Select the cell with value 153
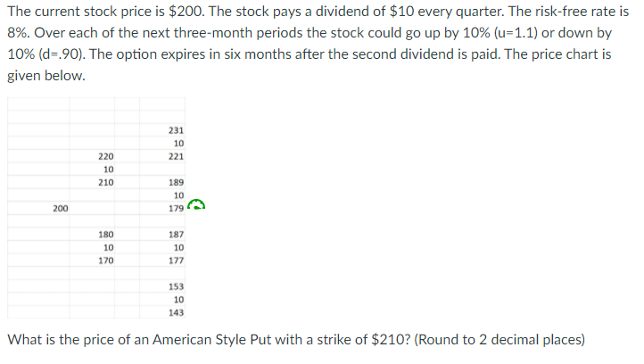This screenshot has width=644, height=364. point(177,286)
